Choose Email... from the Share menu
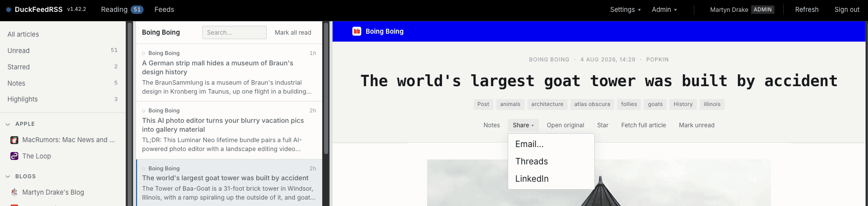This screenshot has height=206, width=868. 551,144
